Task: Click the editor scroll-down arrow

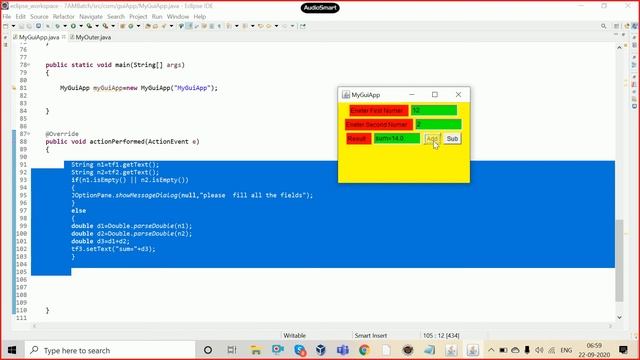Action: (619, 317)
